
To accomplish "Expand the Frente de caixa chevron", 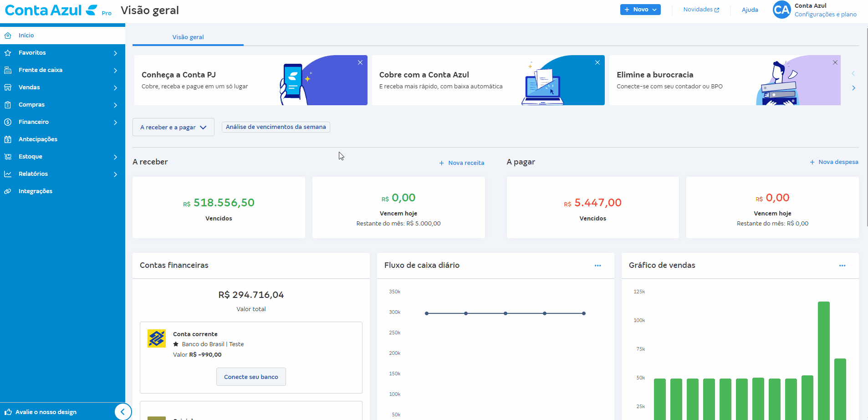I will pos(116,71).
